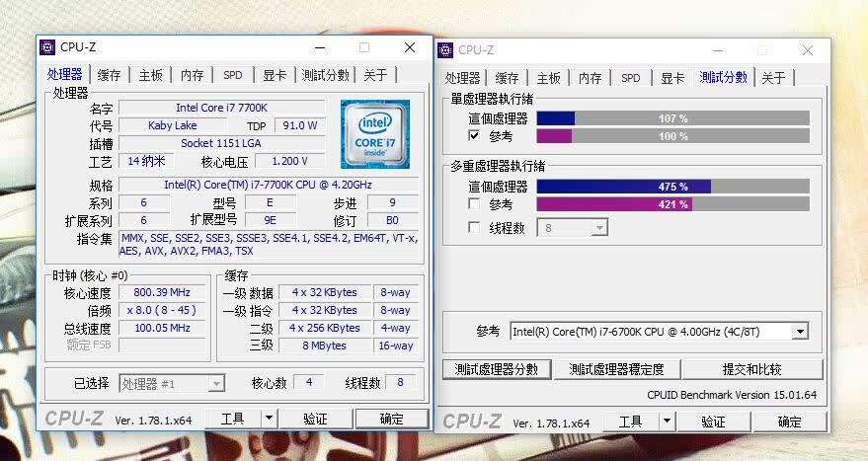
Task: Click the Intel Core i7 logo badge
Action: (375, 134)
